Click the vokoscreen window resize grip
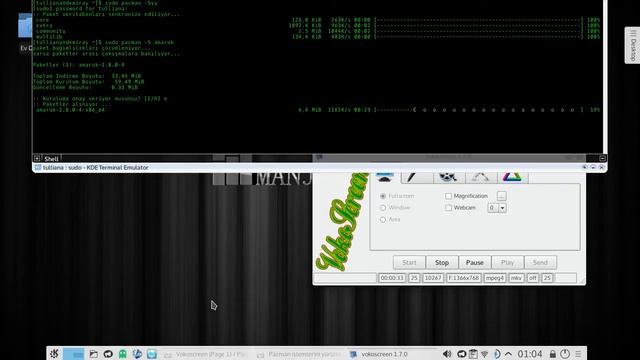Screen dimensions: 640x360 582,281
